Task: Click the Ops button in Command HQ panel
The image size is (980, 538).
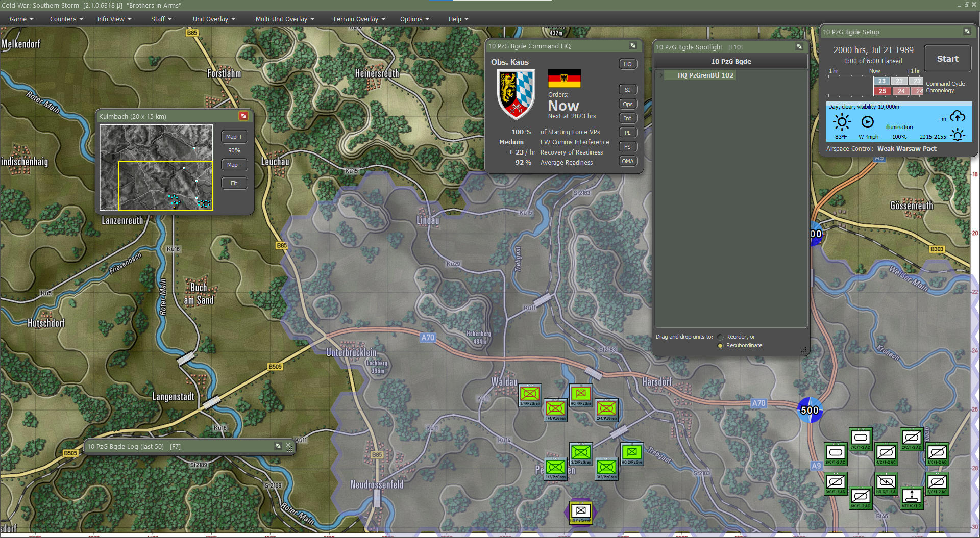Action: (627, 104)
